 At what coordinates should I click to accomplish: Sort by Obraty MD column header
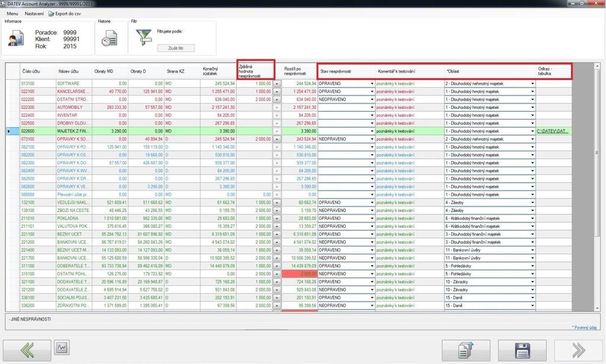(110, 72)
